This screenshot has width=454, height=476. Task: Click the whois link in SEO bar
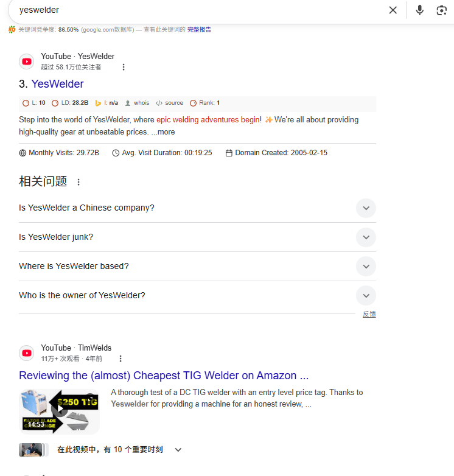pos(138,103)
